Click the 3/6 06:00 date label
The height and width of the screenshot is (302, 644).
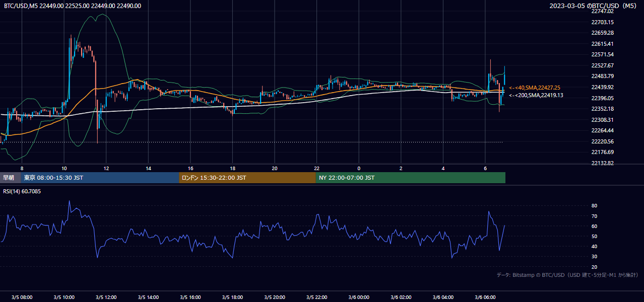click(x=485, y=297)
